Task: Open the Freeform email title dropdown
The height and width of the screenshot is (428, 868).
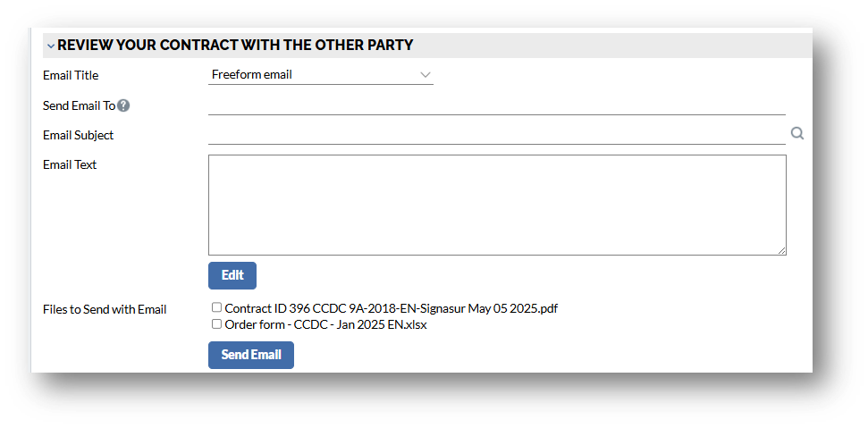Action: tap(319, 75)
